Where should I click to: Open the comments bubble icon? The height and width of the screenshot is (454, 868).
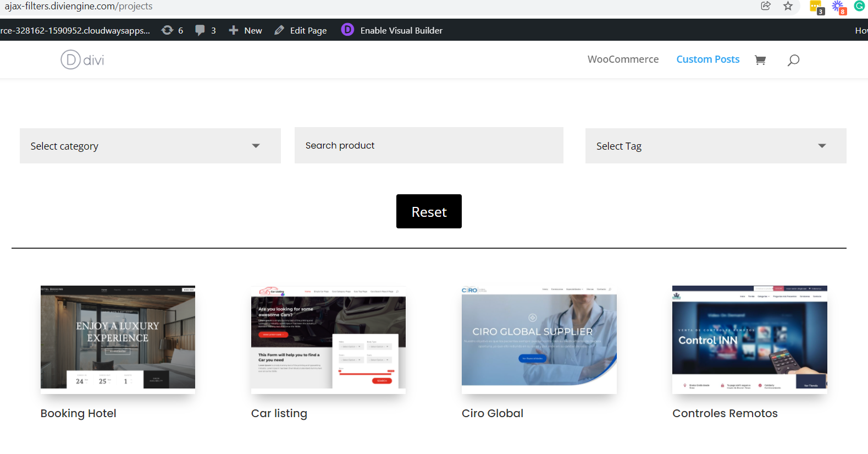(200, 30)
